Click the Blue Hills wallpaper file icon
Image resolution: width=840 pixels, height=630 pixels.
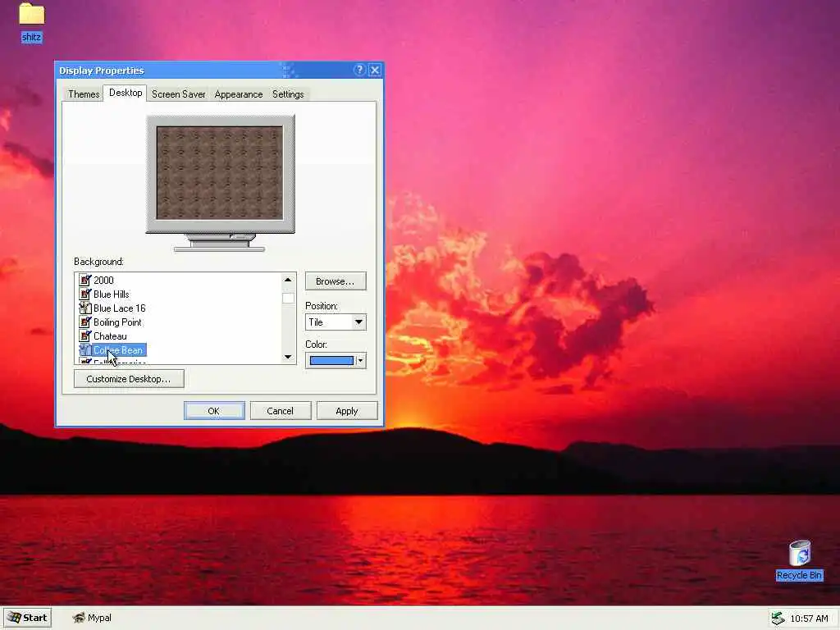point(85,294)
